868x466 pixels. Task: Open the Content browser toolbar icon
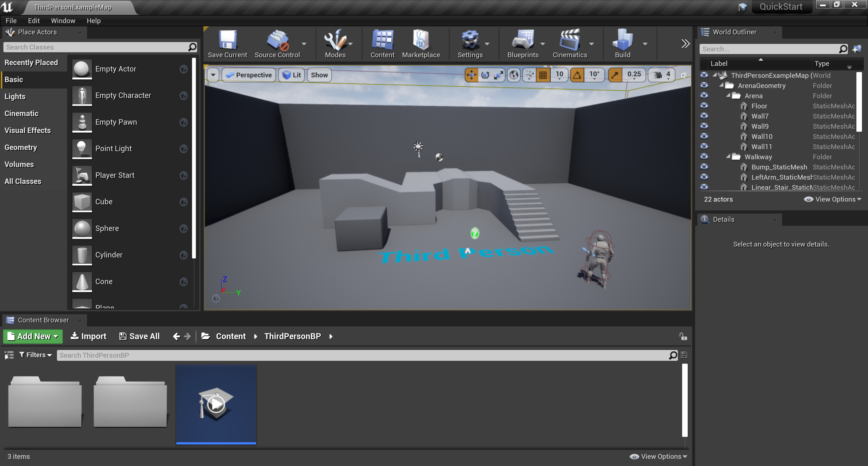tap(382, 41)
